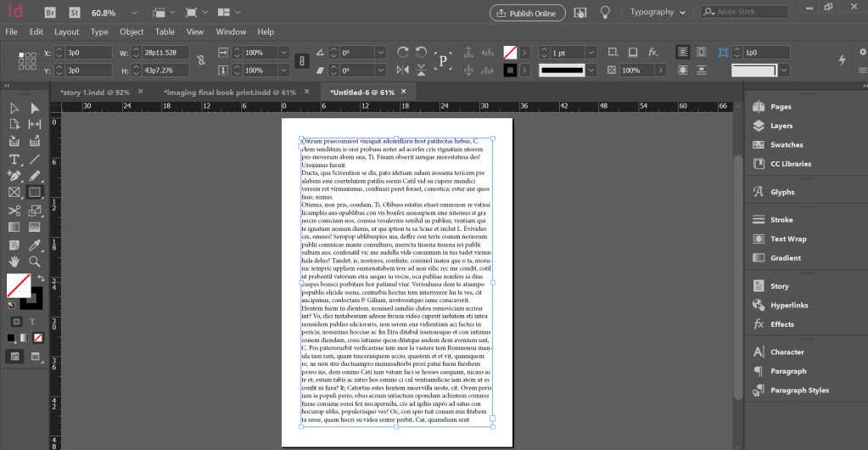Activate the Hand tool
This screenshot has height=450, width=868.
14,262
